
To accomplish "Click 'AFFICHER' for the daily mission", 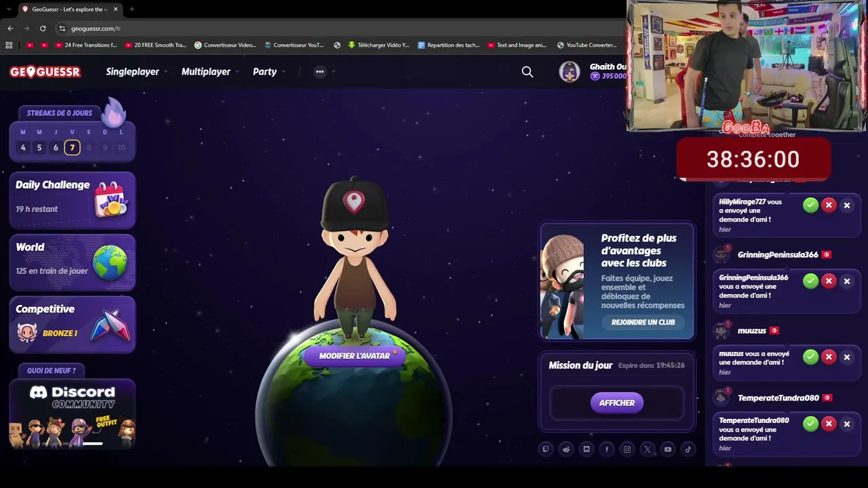I will click(x=616, y=403).
